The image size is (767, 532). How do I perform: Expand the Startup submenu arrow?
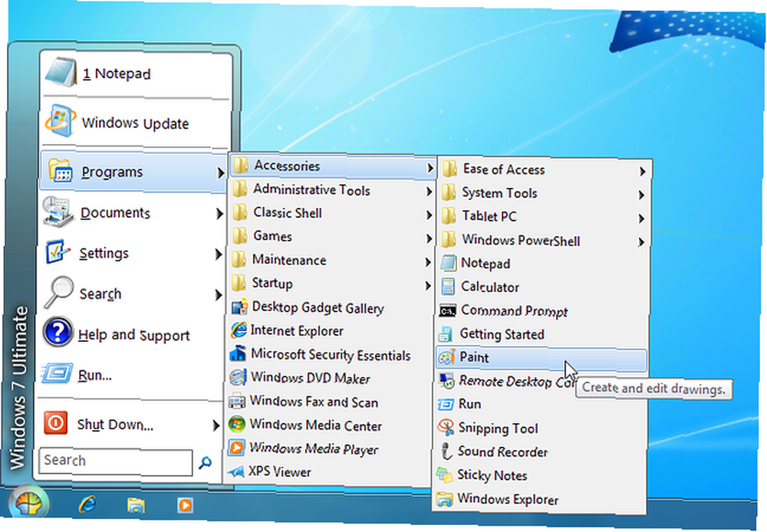(428, 286)
